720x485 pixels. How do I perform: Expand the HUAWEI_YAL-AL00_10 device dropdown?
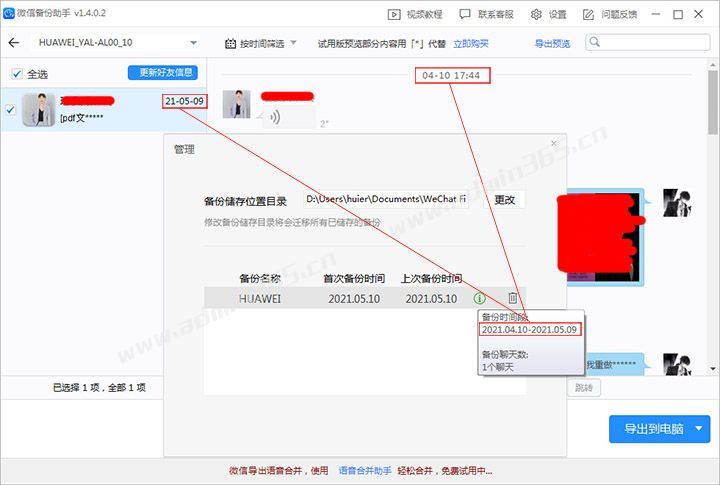click(x=193, y=43)
